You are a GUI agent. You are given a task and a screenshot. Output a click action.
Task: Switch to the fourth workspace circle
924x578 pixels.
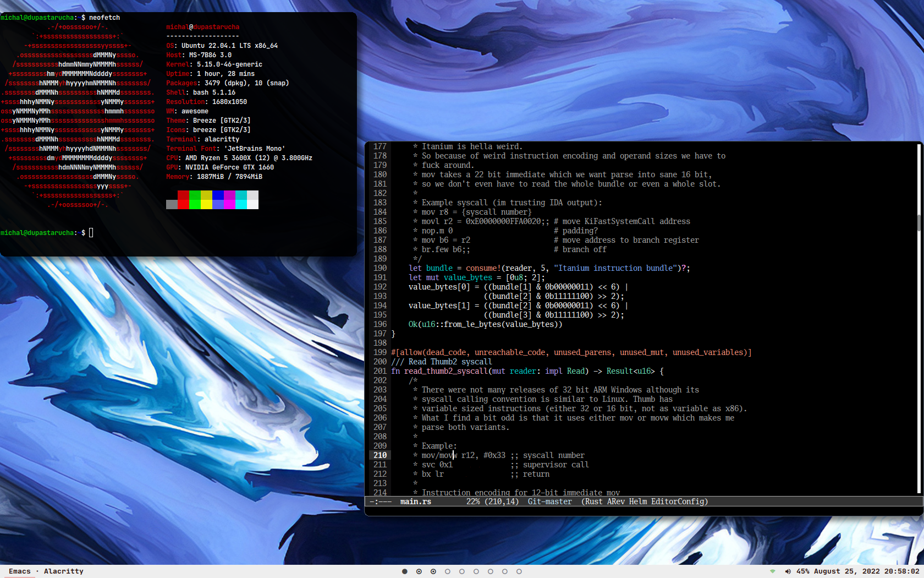click(448, 571)
